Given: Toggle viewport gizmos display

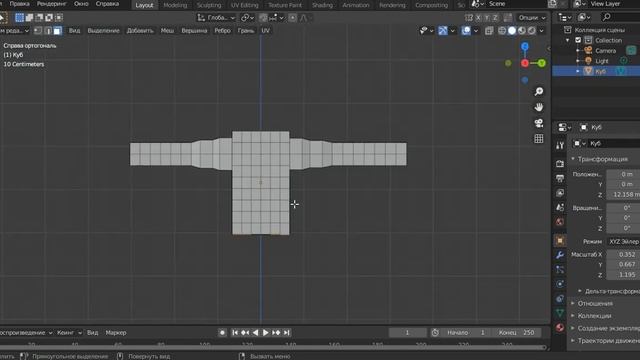Looking at the screenshot, I should [x=443, y=31].
